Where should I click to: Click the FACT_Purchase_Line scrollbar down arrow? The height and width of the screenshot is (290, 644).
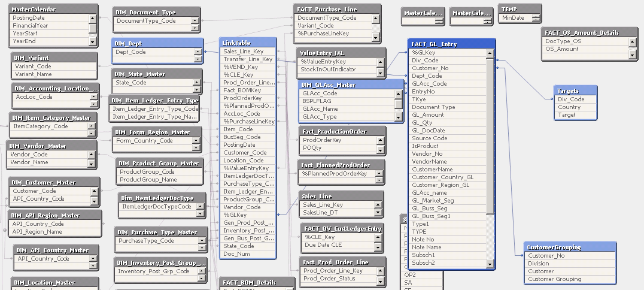(376, 37)
